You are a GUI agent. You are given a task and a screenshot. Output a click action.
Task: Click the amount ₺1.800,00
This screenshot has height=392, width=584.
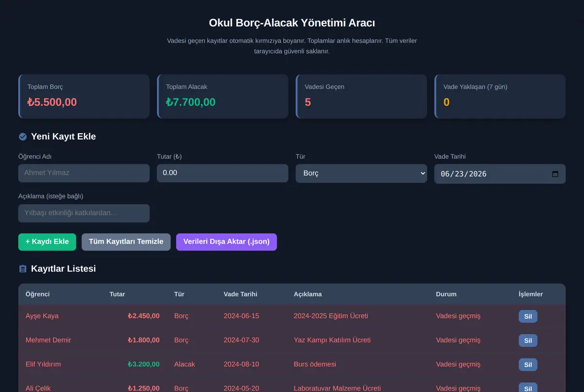[144, 340]
